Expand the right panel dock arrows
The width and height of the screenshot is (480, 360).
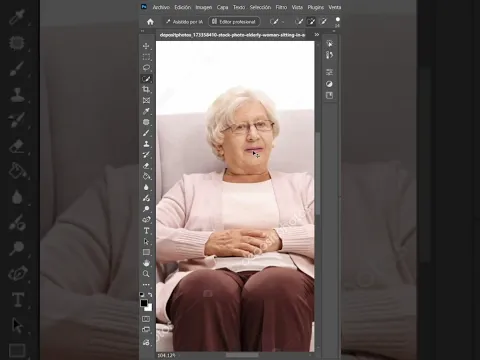(334, 31)
